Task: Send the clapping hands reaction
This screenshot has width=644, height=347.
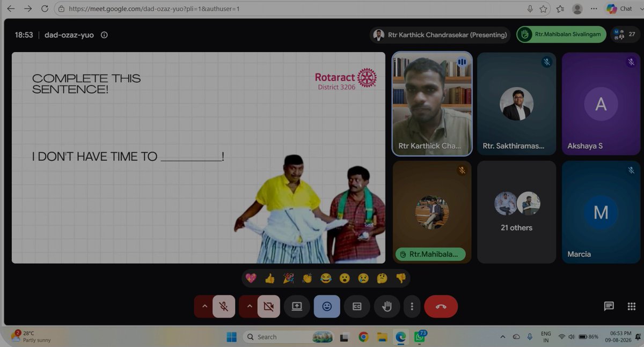Action: 307,278
